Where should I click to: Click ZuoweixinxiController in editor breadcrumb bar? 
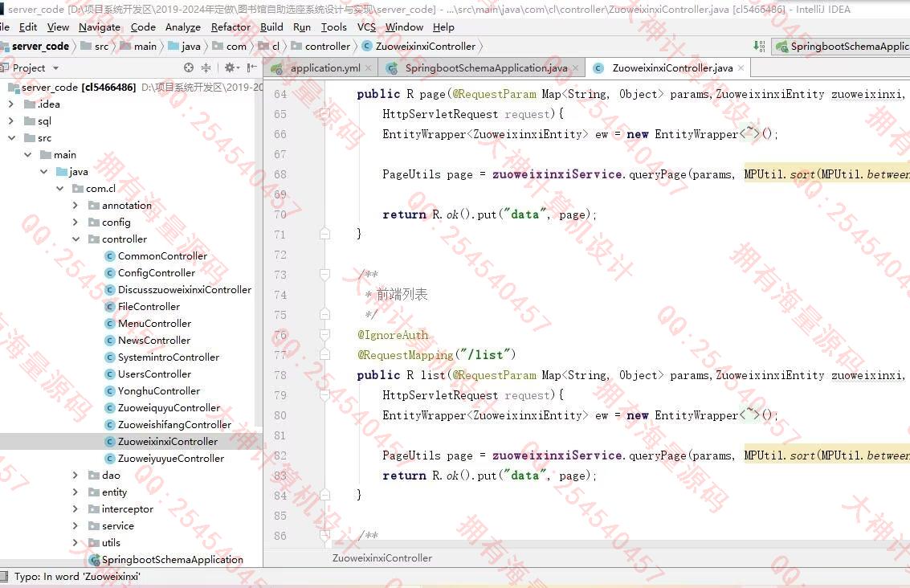tap(382, 557)
